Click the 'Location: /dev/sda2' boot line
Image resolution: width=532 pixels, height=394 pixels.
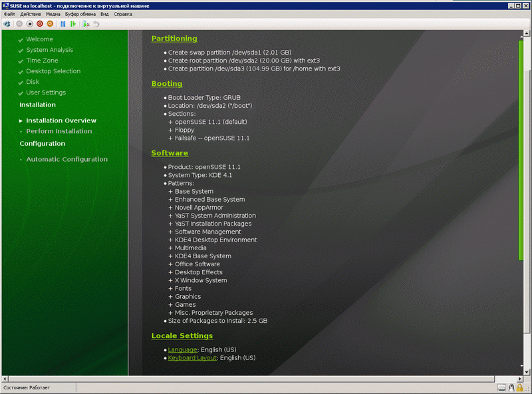point(210,106)
